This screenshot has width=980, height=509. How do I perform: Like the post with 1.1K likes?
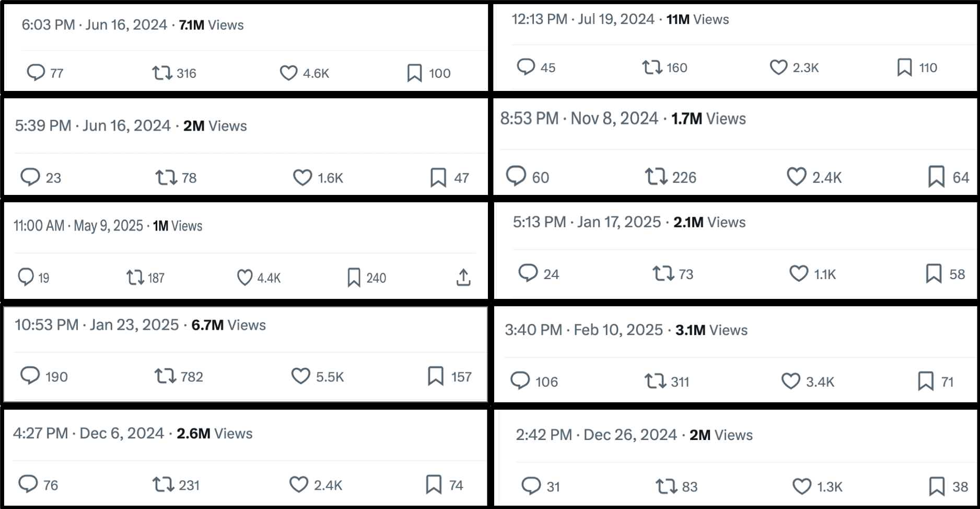[798, 273]
